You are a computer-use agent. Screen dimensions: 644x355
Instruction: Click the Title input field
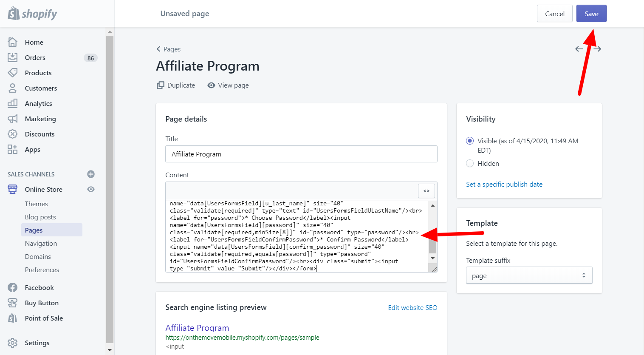pos(301,154)
